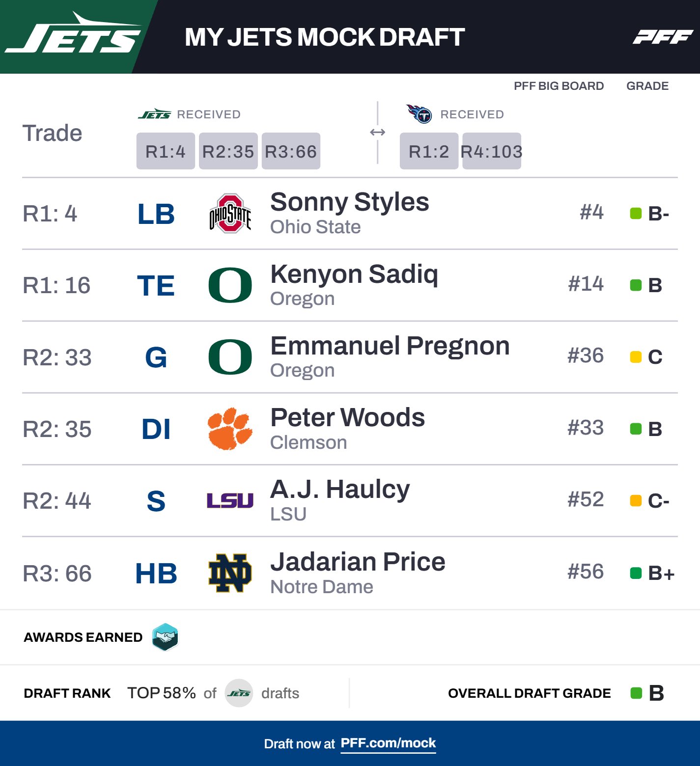Image resolution: width=700 pixels, height=766 pixels.
Task: Click the LSU team logo
Action: 230,500
